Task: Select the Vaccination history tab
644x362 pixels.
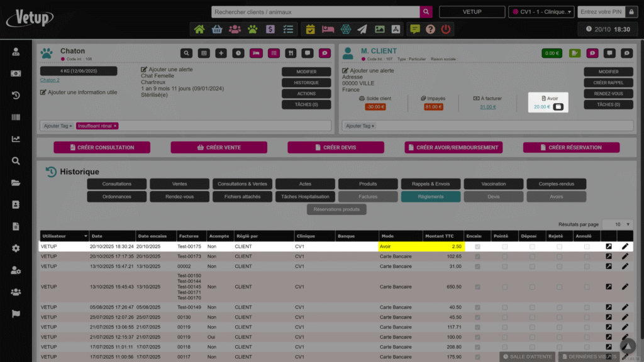Action: [493, 184]
